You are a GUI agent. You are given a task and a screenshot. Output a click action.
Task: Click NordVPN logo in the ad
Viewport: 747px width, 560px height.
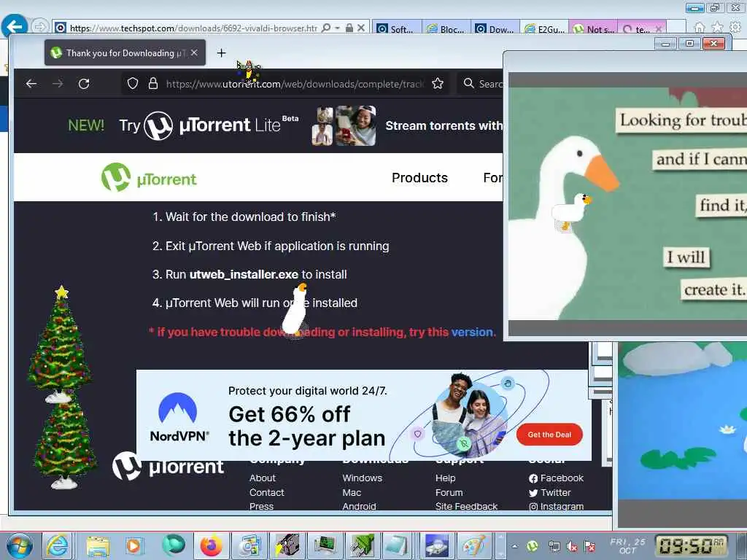179,417
